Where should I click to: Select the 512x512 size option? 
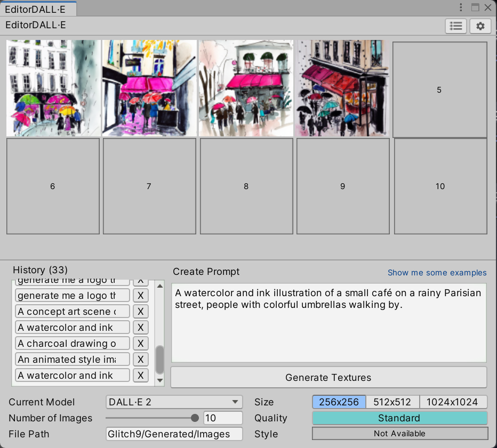(x=392, y=402)
